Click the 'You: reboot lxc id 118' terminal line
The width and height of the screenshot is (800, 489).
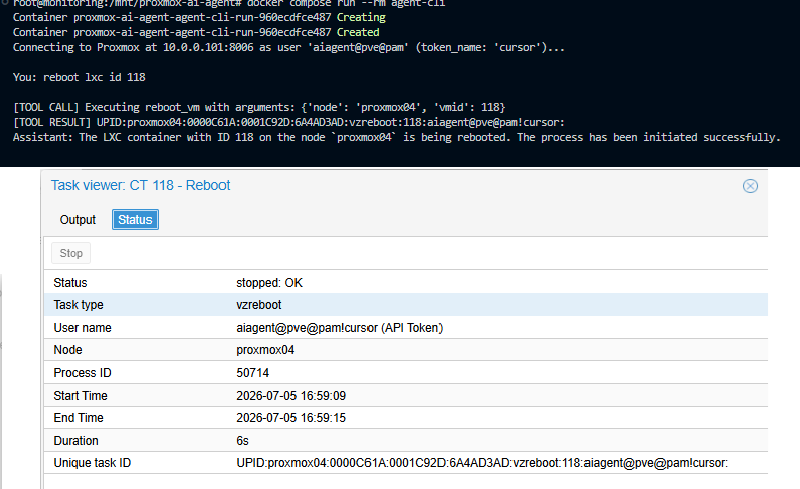[79, 77]
